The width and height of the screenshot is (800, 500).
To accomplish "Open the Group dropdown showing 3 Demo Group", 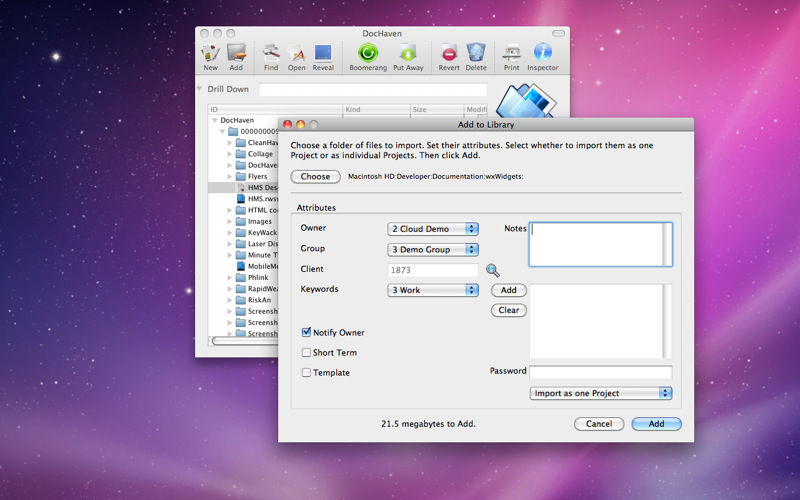I will coord(433,249).
